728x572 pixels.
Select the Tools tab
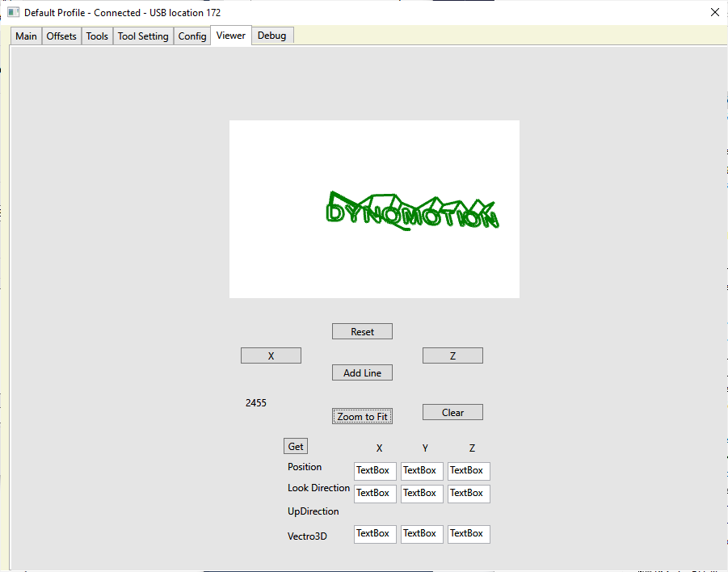pos(97,36)
